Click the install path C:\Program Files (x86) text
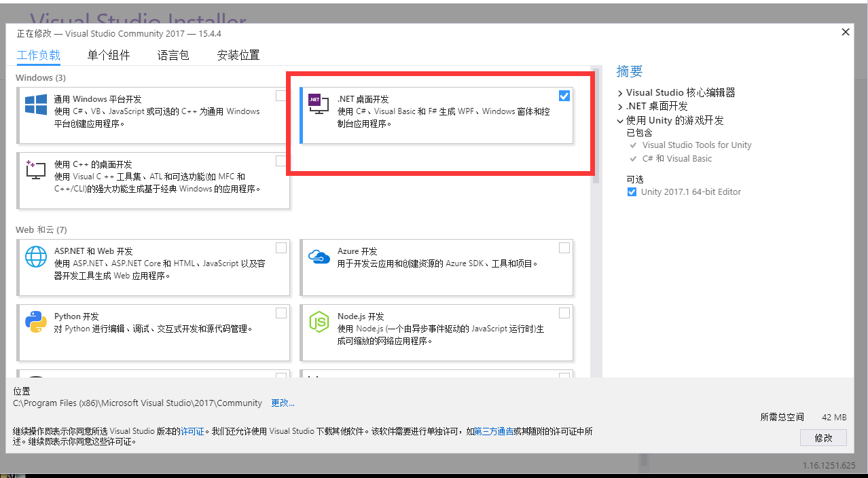This screenshot has width=868, height=478. coord(138,403)
